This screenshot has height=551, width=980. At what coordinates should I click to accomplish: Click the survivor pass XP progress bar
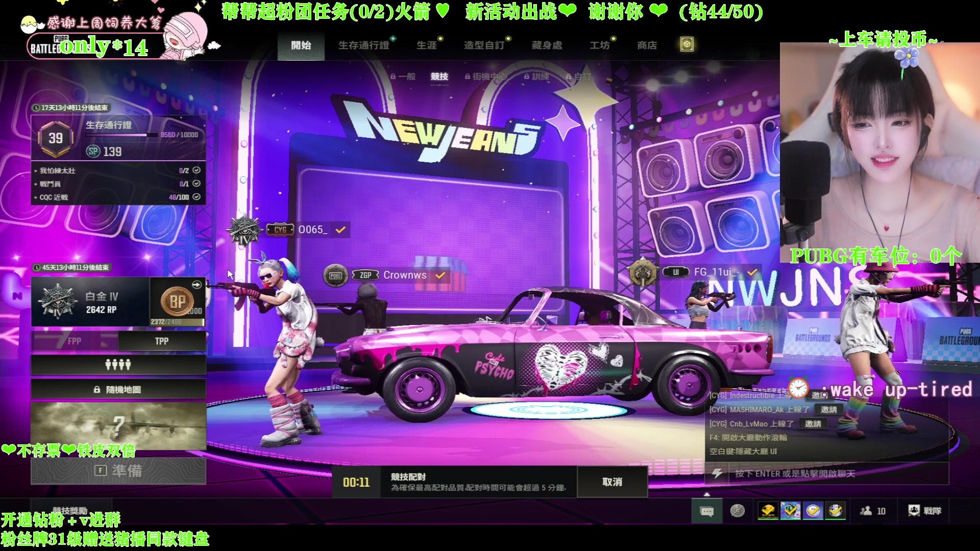pyautogui.click(x=122, y=135)
